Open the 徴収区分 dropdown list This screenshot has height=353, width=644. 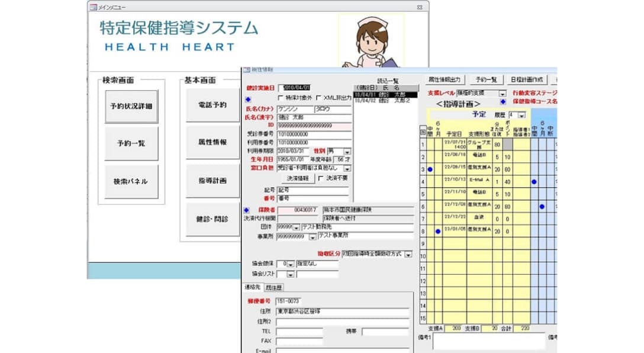pos(408,254)
